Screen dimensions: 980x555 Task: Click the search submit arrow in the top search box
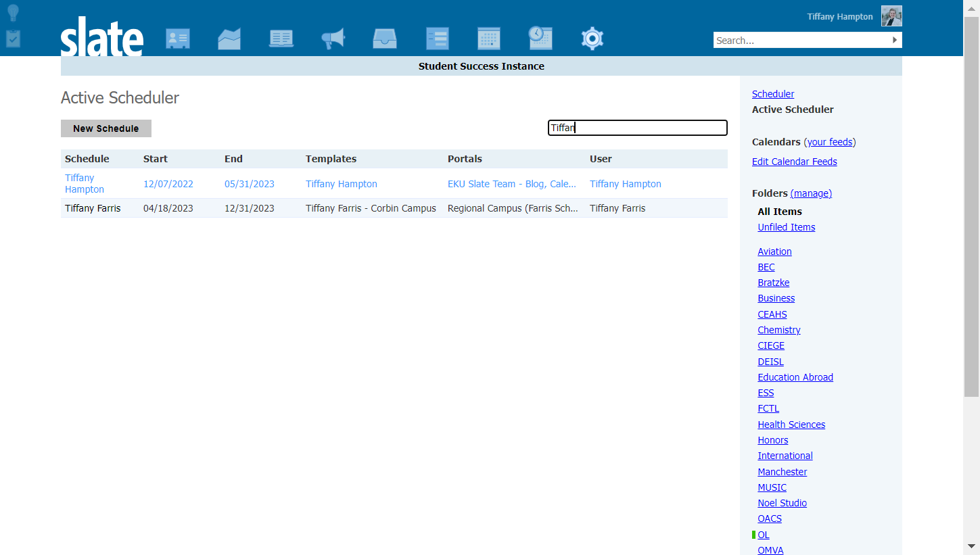(895, 40)
